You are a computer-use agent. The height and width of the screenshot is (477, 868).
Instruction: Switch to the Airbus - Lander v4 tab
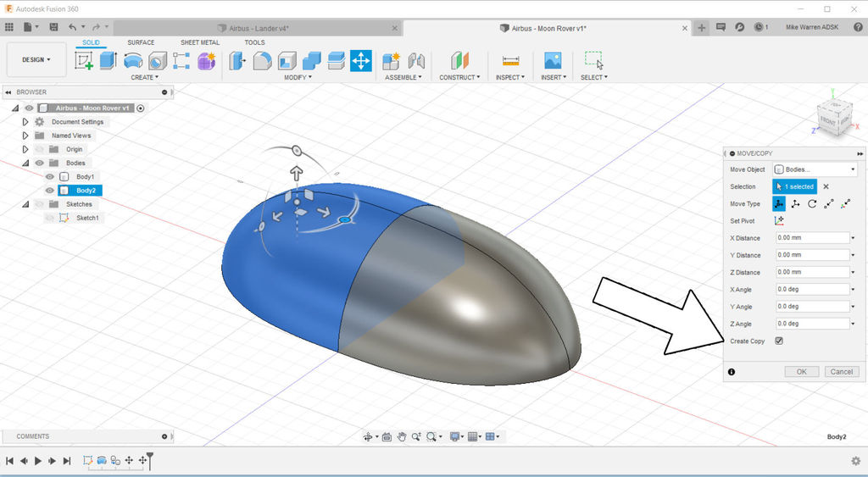coord(259,28)
